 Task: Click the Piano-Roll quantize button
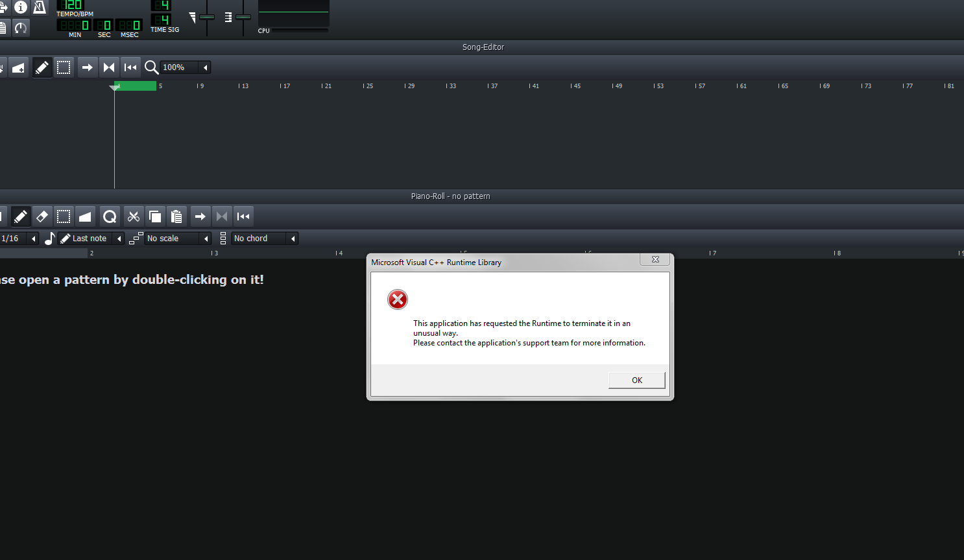click(x=110, y=216)
